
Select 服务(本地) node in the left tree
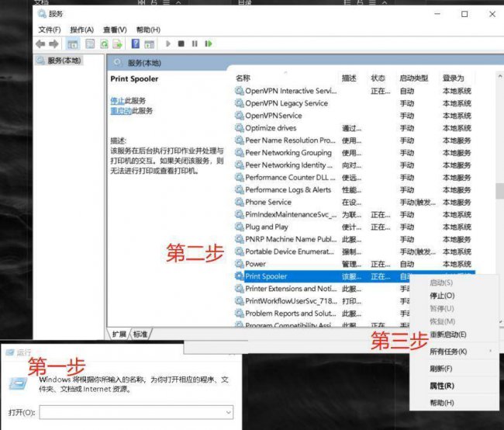(x=60, y=61)
